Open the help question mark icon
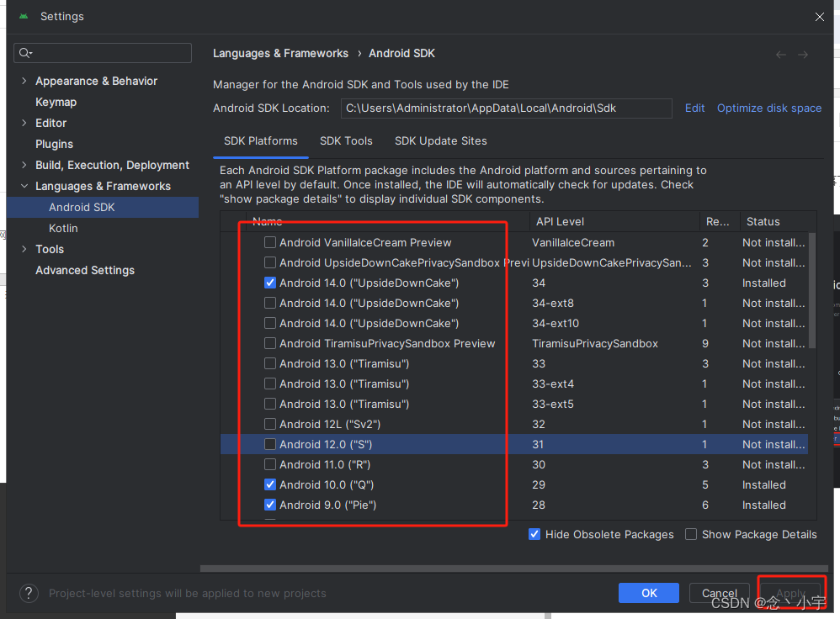The width and height of the screenshot is (840, 619). coord(29,593)
